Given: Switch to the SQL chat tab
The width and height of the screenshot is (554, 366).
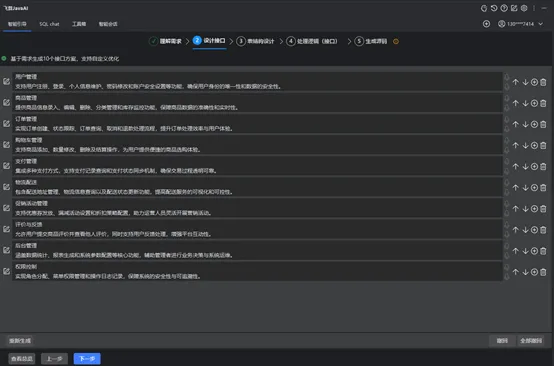Looking at the screenshot, I should point(49,24).
